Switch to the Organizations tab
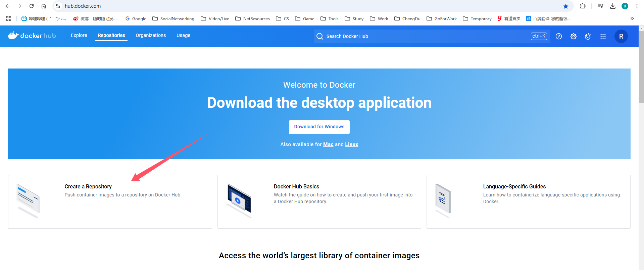 [x=151, y=35]
